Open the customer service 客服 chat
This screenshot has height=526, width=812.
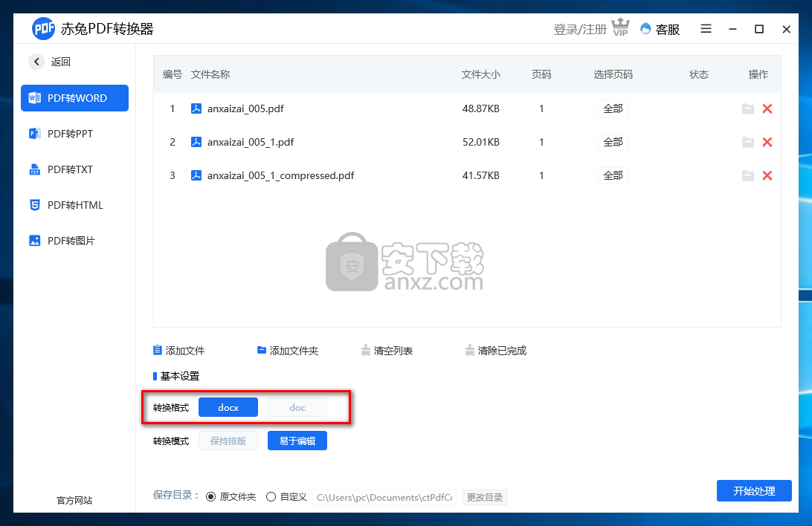[660, 29]
